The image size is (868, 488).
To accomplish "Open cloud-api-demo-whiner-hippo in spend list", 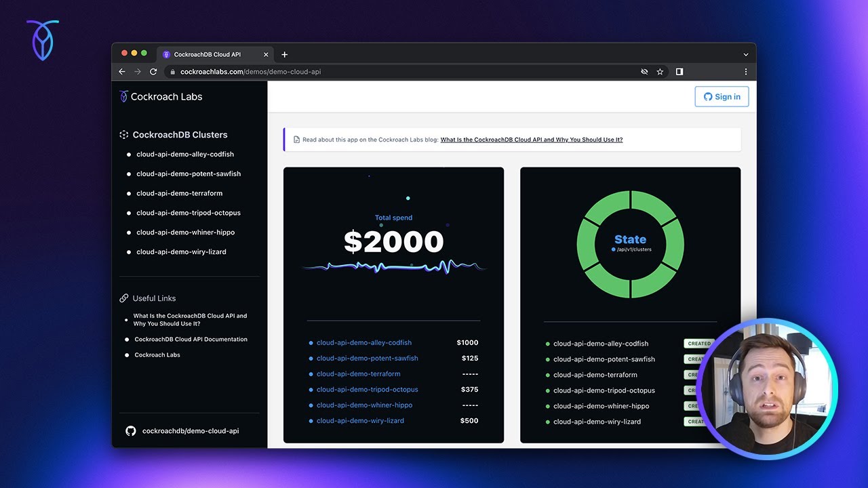I will tap(365, 405).
